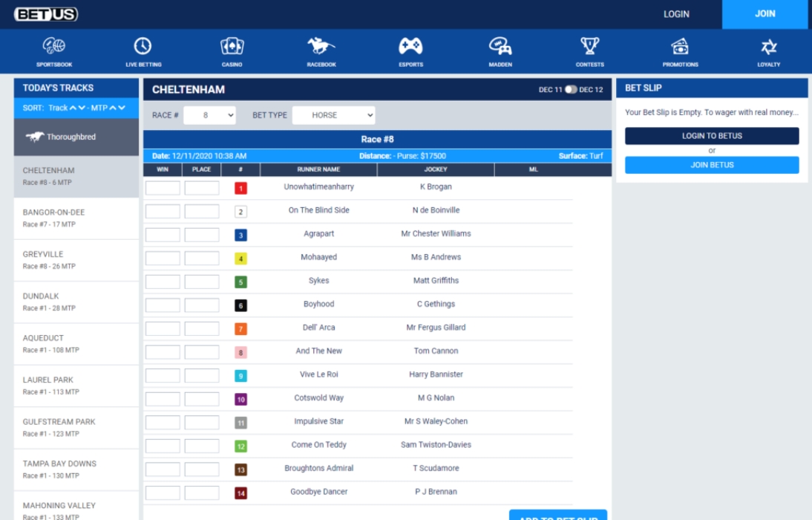
Task: Select the Aqueduct track
Action: tap(76, 344)
